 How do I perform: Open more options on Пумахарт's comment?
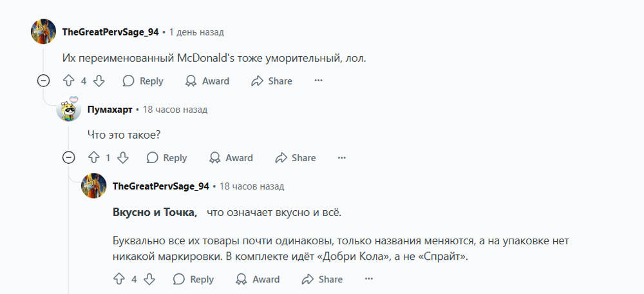(x=342, y=158)
